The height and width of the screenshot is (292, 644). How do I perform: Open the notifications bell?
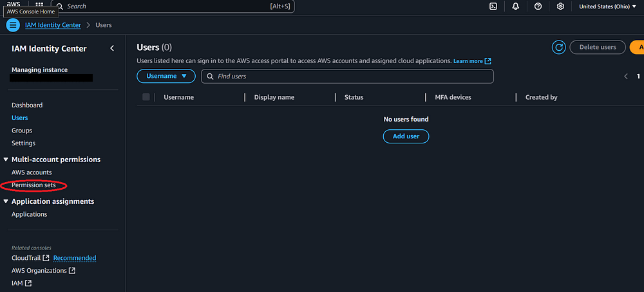coord(516,6)
